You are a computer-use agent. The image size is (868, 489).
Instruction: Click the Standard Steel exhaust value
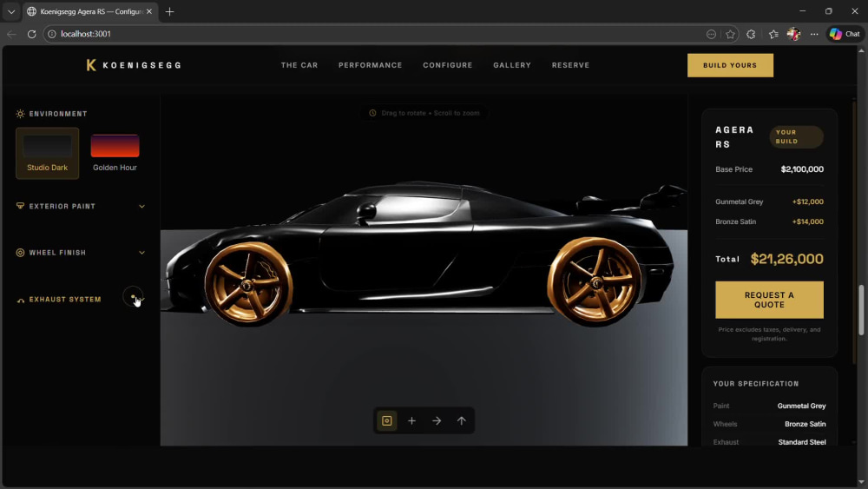point(802,442)
